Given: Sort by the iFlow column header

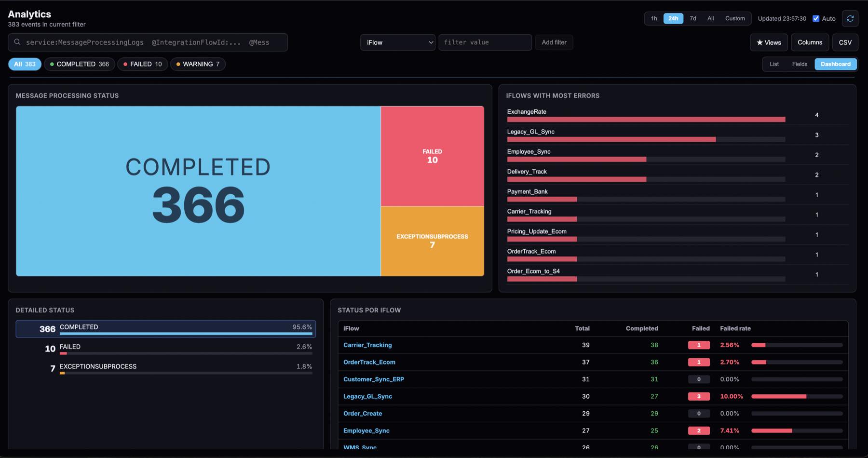Looking at the screenshot, I should (351, 328).
